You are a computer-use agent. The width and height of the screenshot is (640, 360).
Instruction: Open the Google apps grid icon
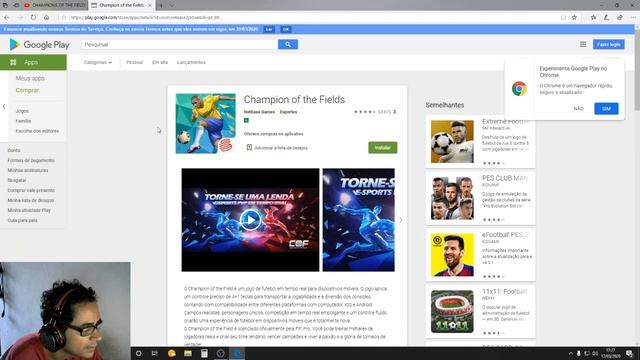[x=583, y=44]
